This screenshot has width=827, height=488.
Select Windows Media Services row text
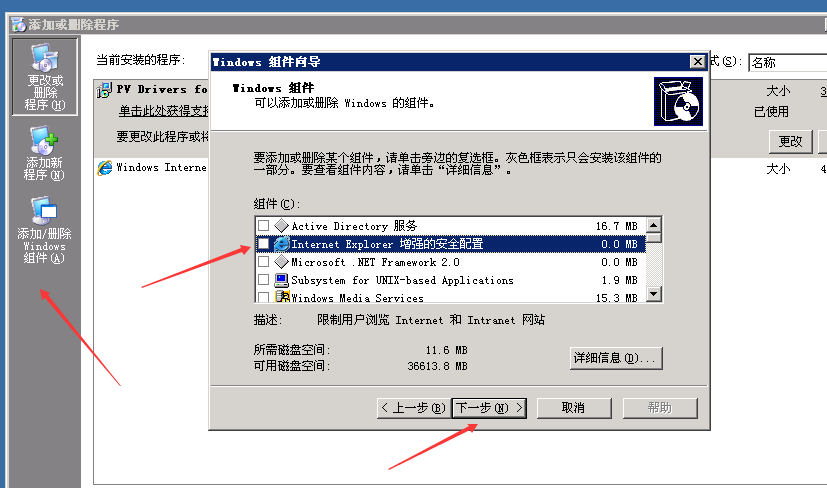(357, 298)
